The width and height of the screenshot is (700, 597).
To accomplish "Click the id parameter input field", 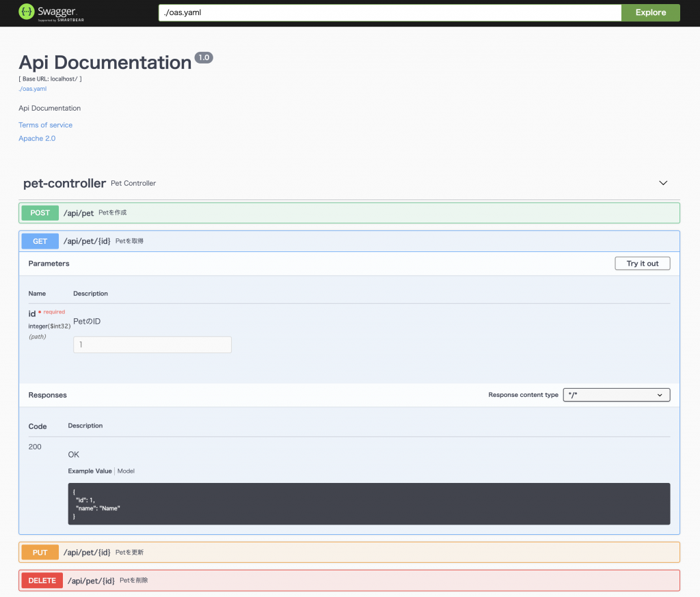I will click(152, 345).
